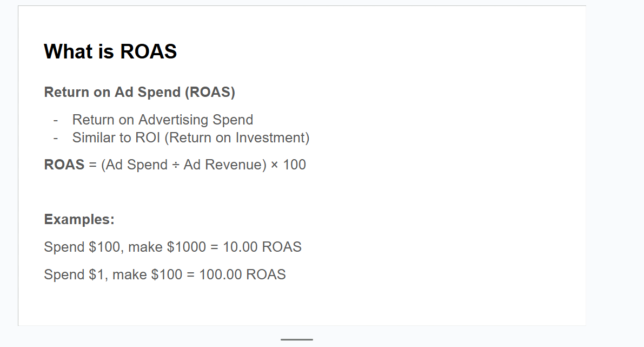Click the '$1000' amount in first example
644x347 pixels.
186,247
